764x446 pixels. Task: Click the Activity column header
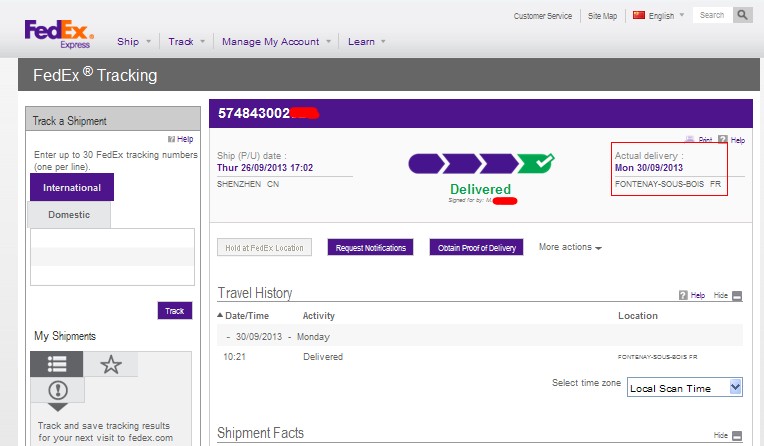coord(319,316)
